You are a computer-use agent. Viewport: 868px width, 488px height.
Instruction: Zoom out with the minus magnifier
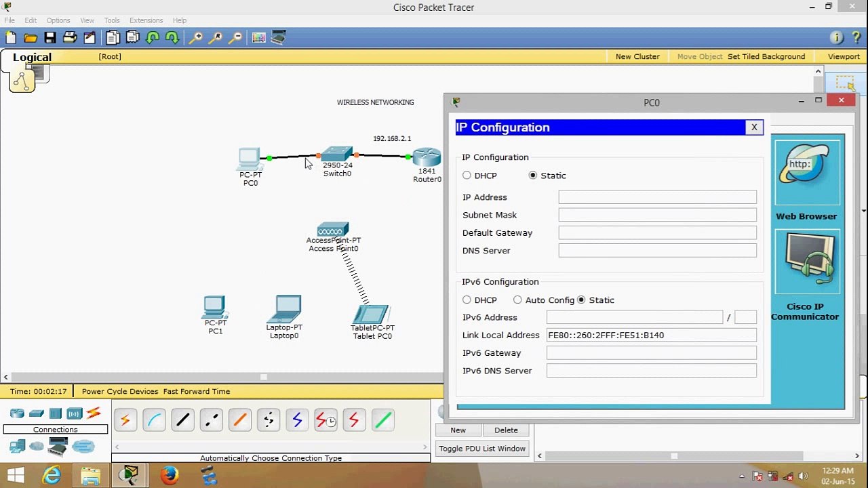click(x=235, y=38)
